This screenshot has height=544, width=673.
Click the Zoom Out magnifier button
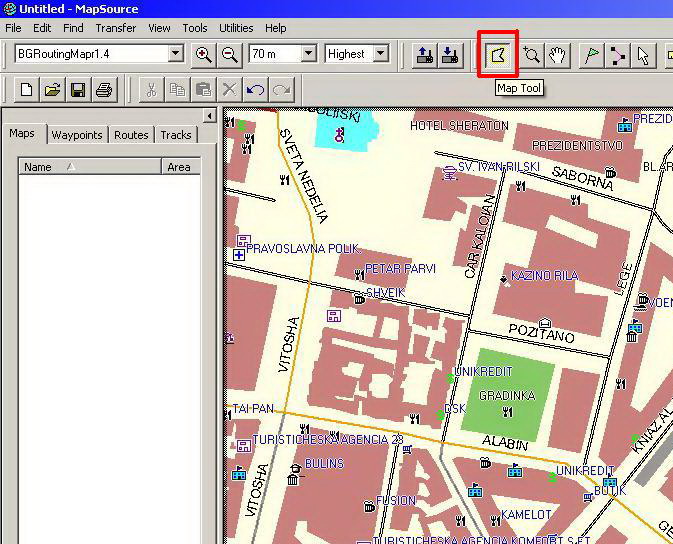coord(230,55)
